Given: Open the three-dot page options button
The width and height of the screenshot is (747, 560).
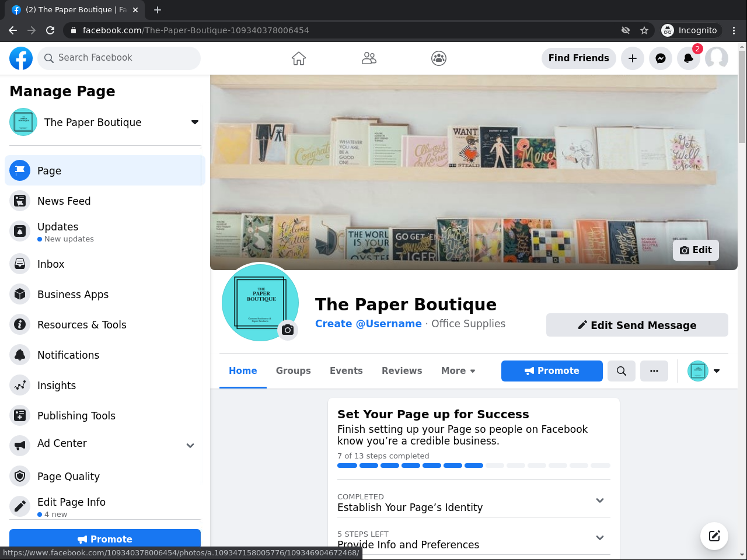Looking at the screenshot, I should tap(654, 371).
